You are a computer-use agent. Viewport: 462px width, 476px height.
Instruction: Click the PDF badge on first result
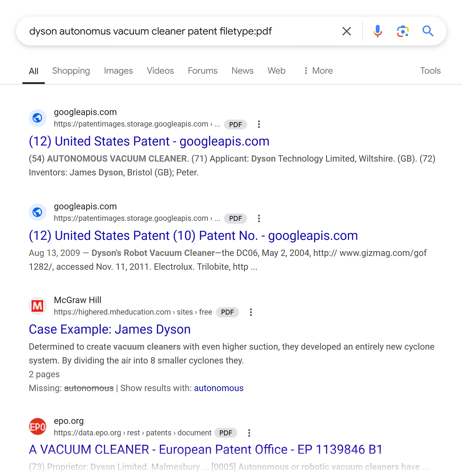click(236, 125)
